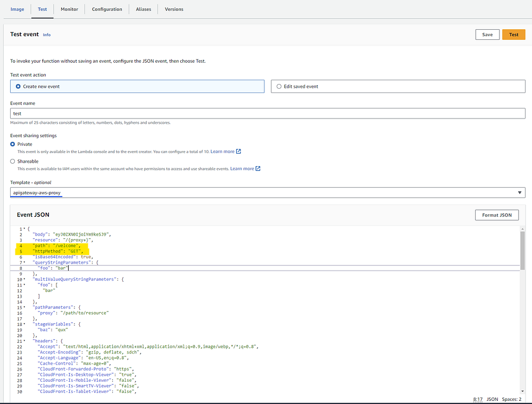Image resolution: width=532 pixels, height=404 pixels.
Task: Click the 8:17 cursor position indicator
Action: pos(478,399)
